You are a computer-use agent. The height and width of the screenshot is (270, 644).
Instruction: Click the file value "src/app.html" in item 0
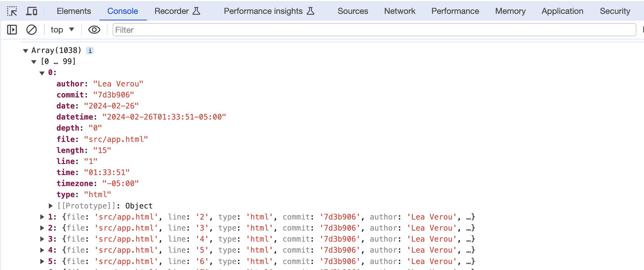coord(116,139)
